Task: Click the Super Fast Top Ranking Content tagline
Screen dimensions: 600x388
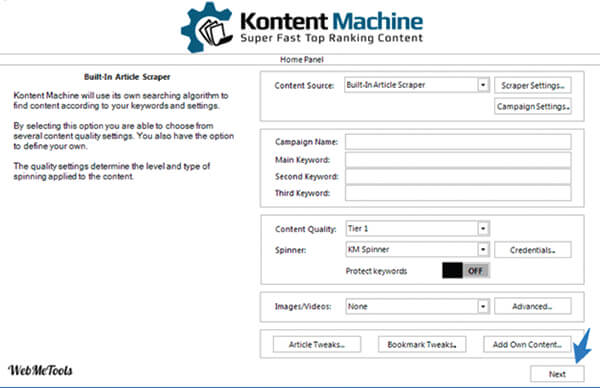Action: [x=332, y=38]
